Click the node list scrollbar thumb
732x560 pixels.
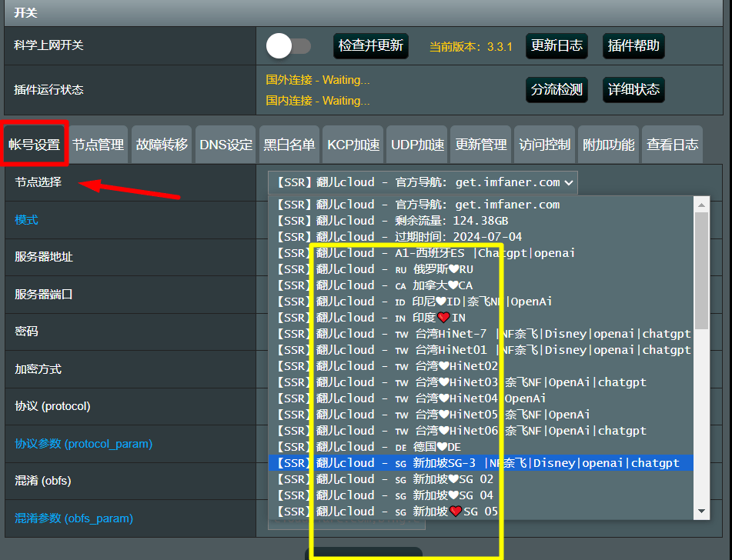(x=701, y=271)
